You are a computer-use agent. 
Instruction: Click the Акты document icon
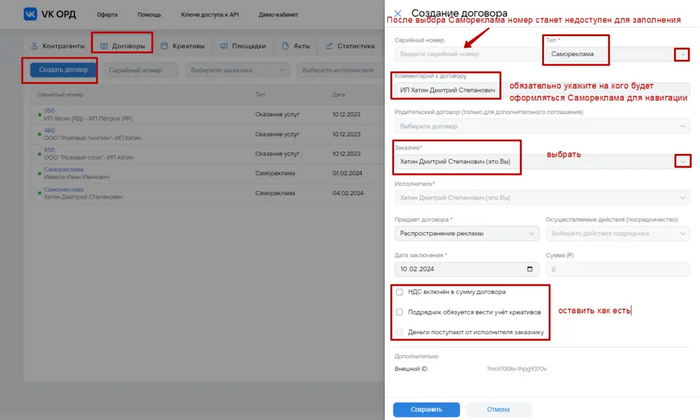285,46
